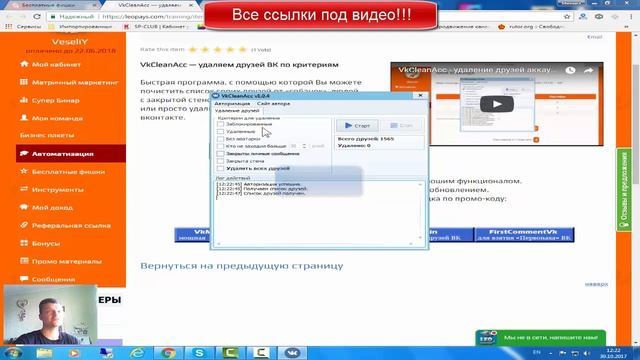The width and height of the screenshot is (640, 360).
Task: Reload page with browser refresh icon
Action: tap(37, 17)
